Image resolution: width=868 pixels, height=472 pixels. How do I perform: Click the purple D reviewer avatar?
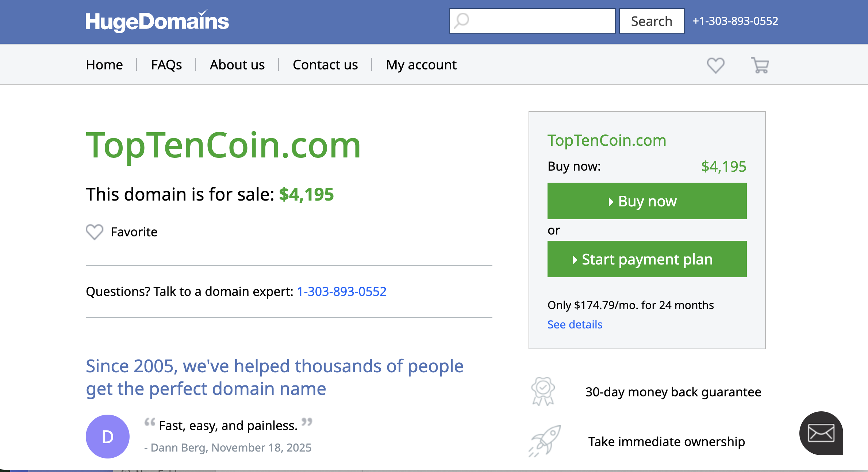pos(108,437)
